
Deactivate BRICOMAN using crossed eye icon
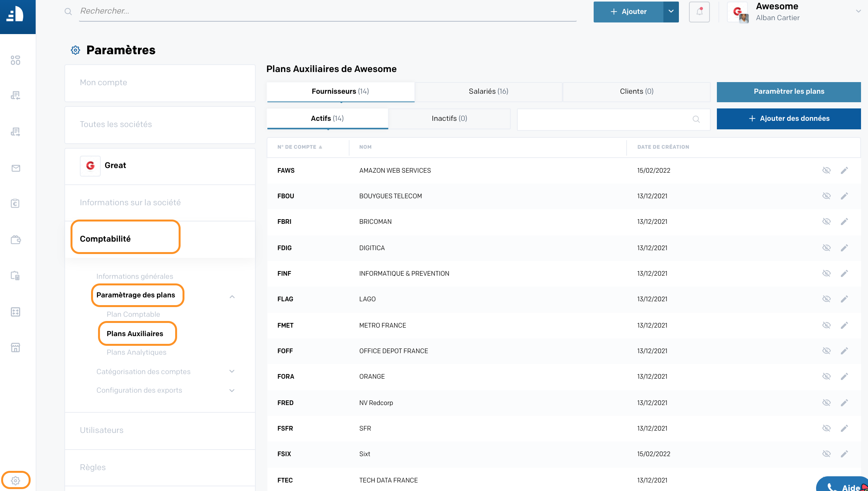click(x=827, y=221)
